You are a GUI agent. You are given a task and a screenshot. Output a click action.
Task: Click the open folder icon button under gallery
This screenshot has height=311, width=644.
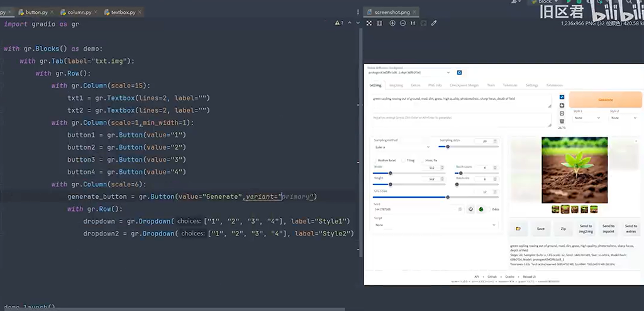click(x=518, y=229)
